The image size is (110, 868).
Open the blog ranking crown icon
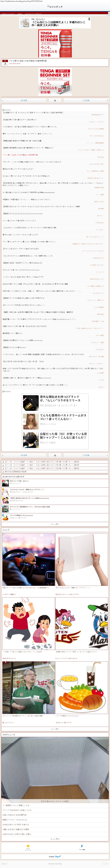click(x=28, y=847)
